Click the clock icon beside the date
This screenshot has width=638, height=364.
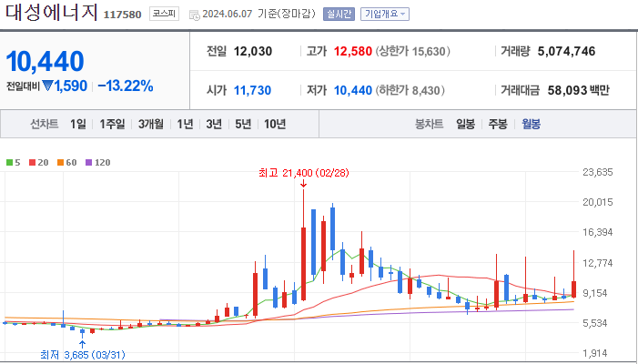(x=195, y=15)
